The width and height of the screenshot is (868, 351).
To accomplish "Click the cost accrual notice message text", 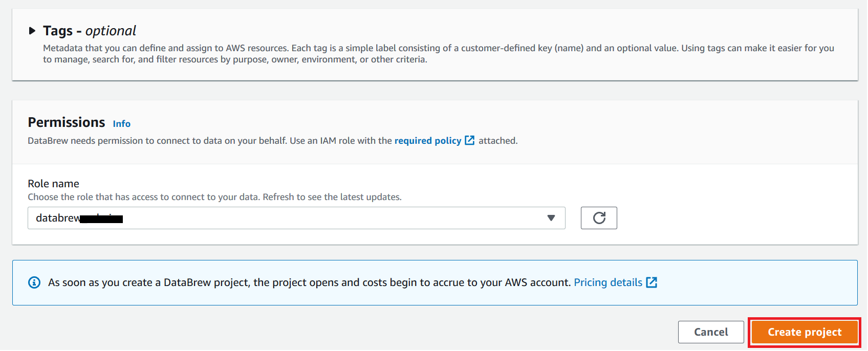I will (309, 282).
